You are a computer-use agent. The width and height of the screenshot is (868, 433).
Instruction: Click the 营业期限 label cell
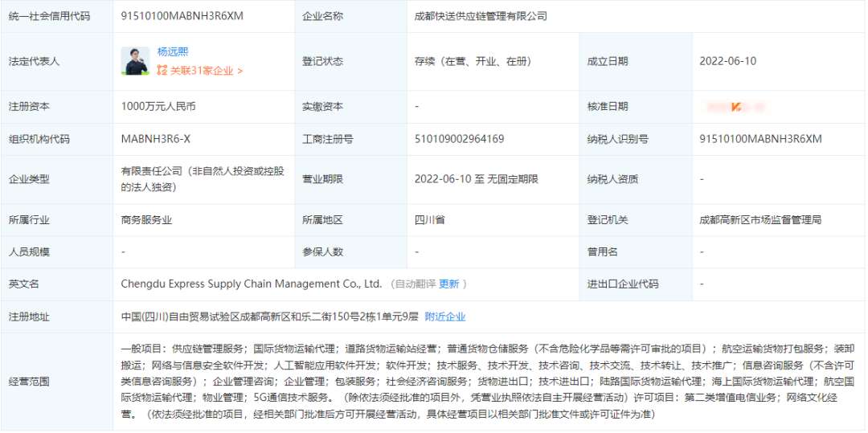coord(351,179)
